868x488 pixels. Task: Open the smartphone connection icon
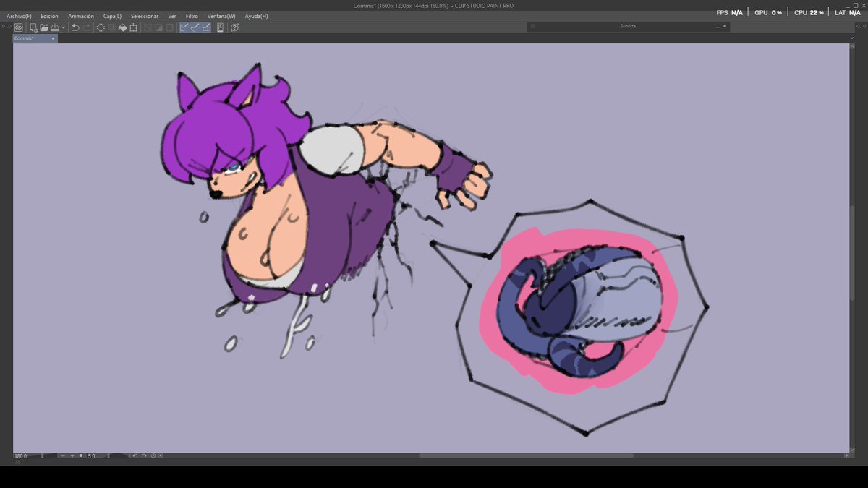coord(220,27)
